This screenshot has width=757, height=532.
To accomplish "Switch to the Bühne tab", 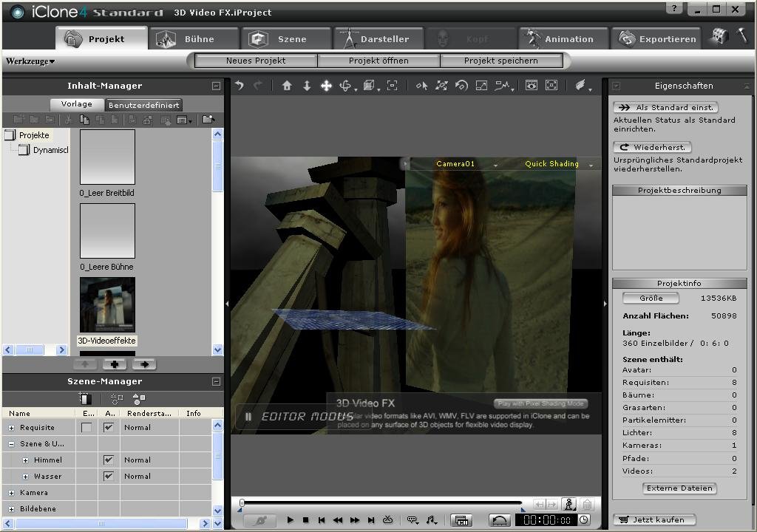I will (194, 38).
